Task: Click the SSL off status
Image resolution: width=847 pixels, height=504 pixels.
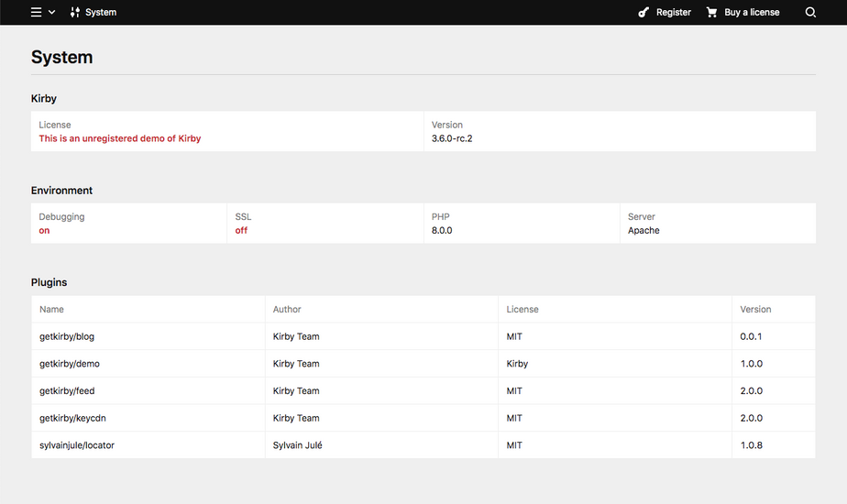Action: tap(241, 230)
